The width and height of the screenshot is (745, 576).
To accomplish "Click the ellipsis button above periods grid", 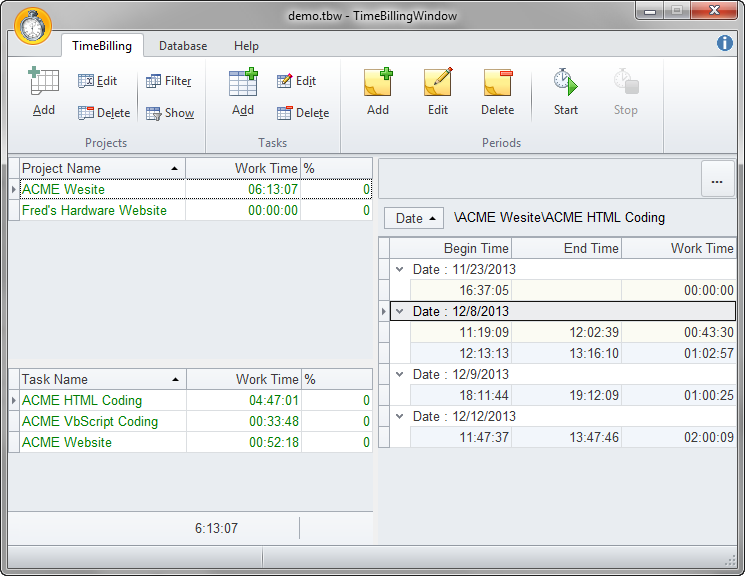I will (x=717, y=181).
